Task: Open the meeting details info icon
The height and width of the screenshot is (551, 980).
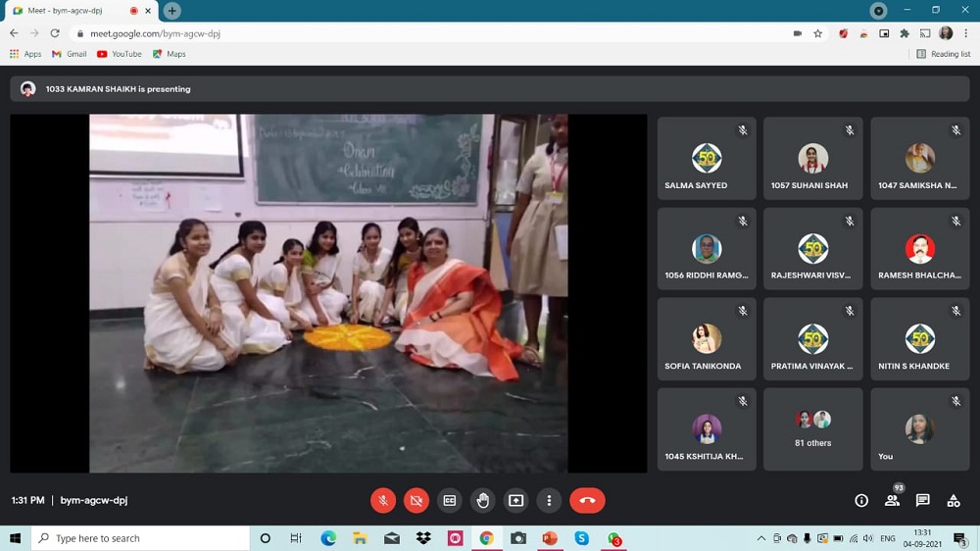Action: [x=861, y=500]
